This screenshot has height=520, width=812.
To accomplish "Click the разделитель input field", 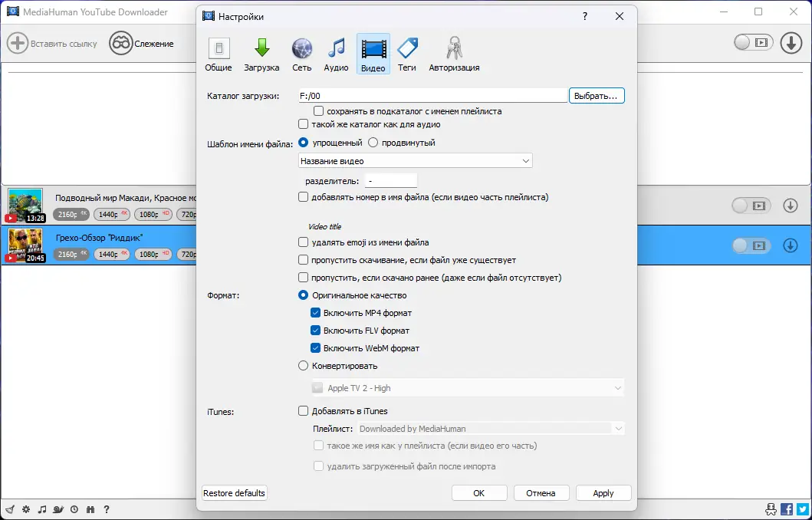I will (x=391, y=181).
